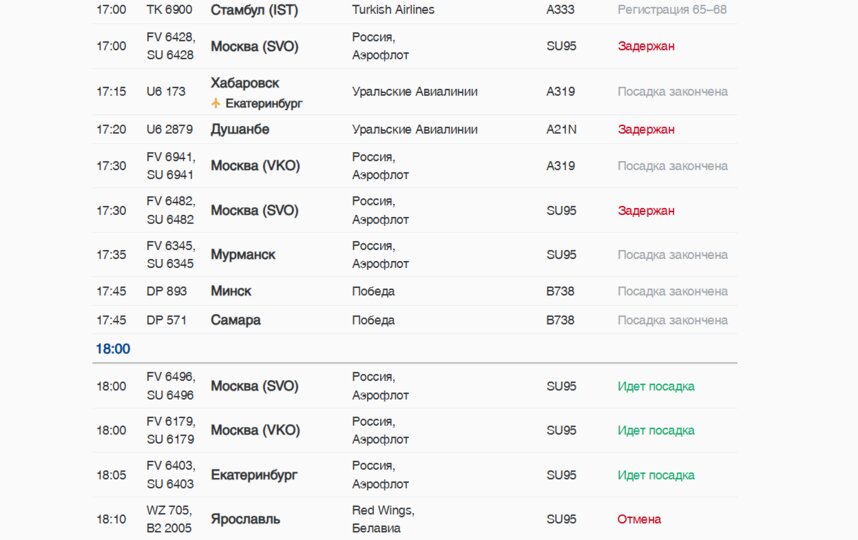Click Задержан status of Душанбе flight
The height and width of the screenshot is (540, 858).
tap(646, 130)
